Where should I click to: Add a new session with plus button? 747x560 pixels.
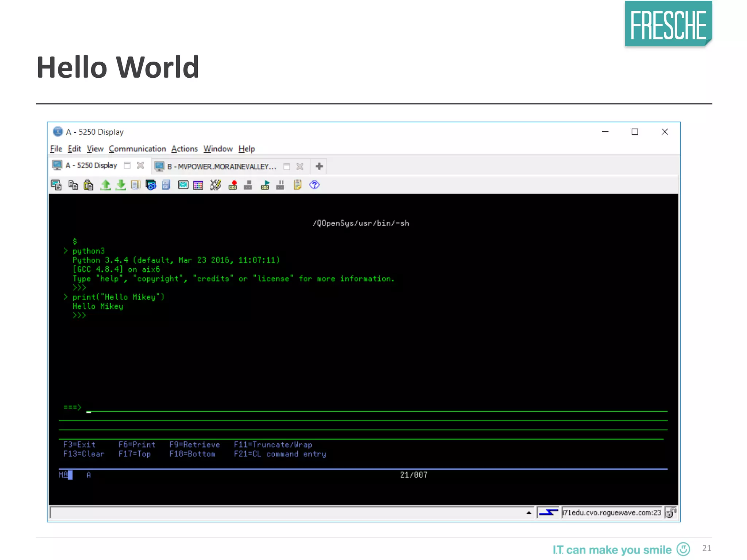point(319,167)
